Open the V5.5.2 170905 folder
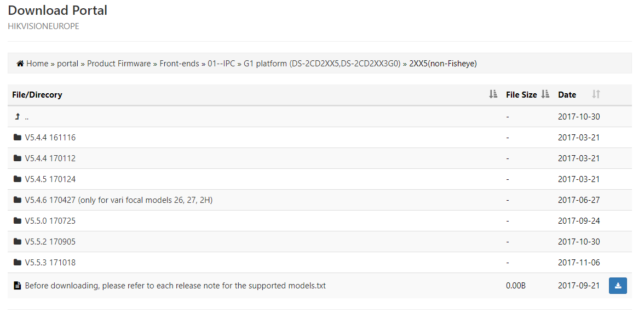This screenshot has width=644, height=329. (x=50, y=242)
